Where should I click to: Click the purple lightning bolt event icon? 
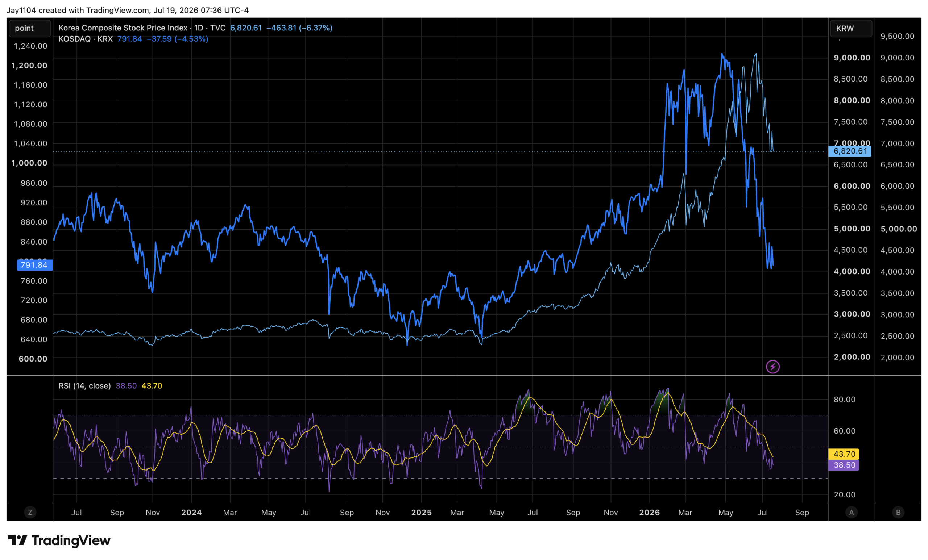(x=772, y=367)
